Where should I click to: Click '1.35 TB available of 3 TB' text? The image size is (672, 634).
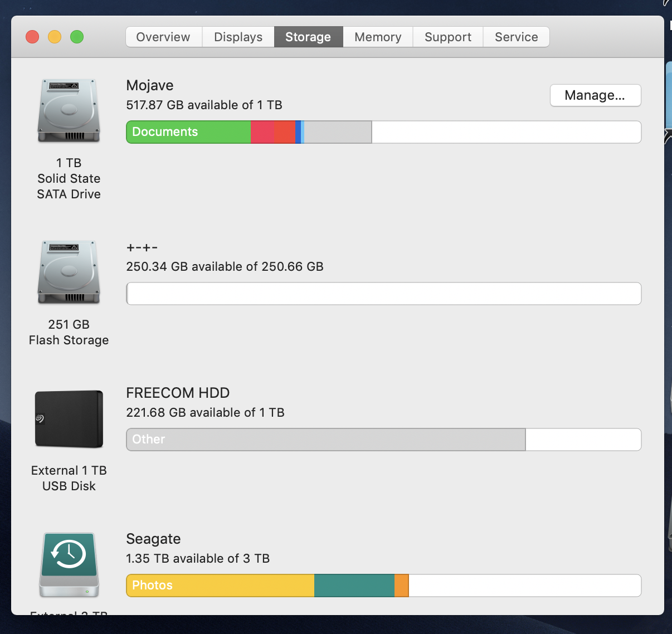(198, 558)
